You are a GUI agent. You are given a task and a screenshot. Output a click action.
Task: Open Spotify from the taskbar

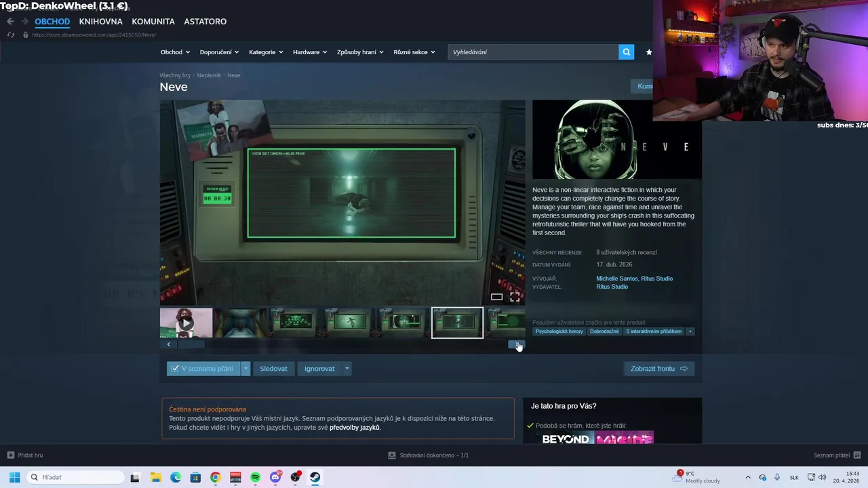(255, 477)
